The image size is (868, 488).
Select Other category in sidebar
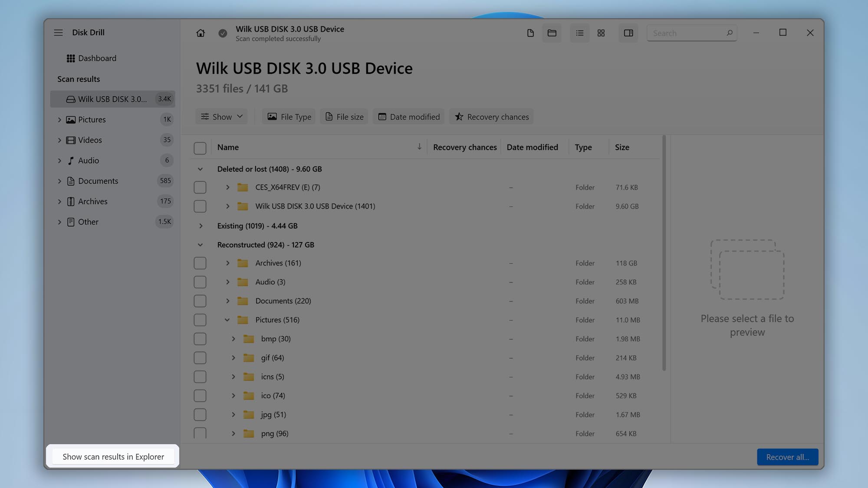(x=113, y=222)
